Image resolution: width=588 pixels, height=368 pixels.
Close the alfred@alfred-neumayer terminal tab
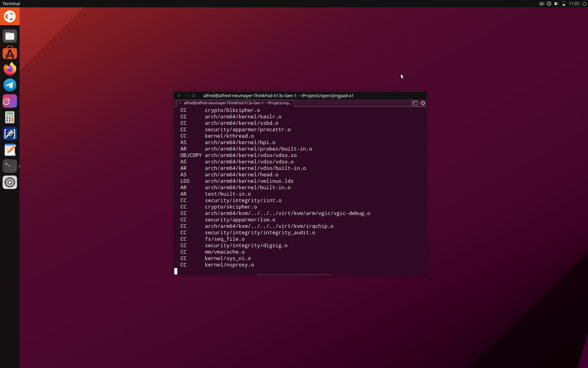pos(180,103)
